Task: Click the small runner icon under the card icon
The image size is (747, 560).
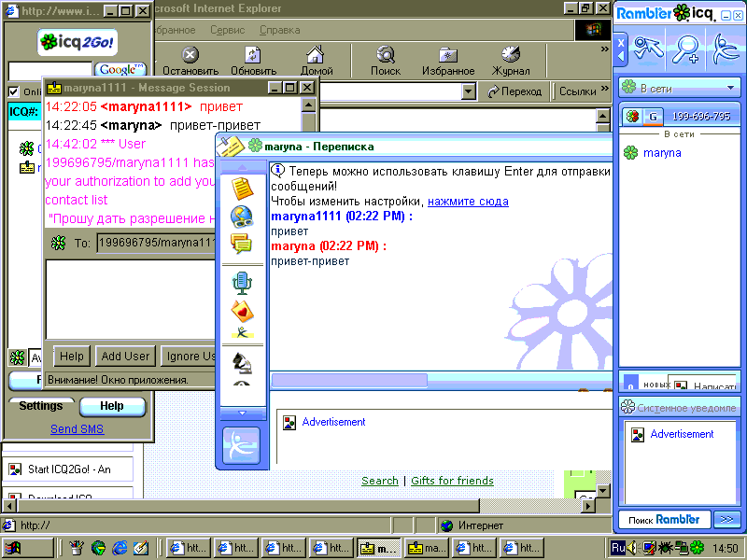Action: click(243, 332)
